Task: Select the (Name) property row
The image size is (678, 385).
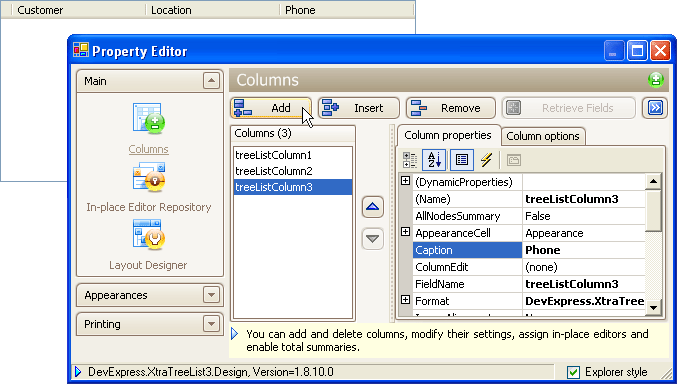Action: coord(467,199)
